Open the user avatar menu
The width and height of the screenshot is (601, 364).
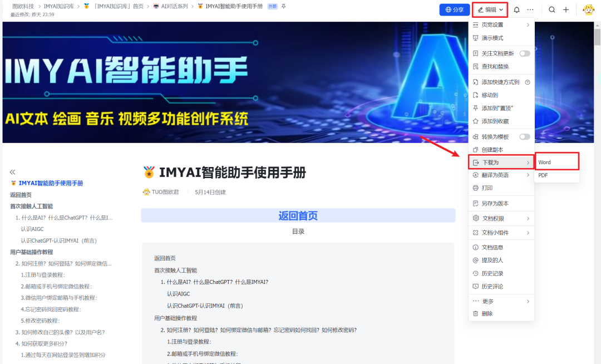[x=588, y=10]
